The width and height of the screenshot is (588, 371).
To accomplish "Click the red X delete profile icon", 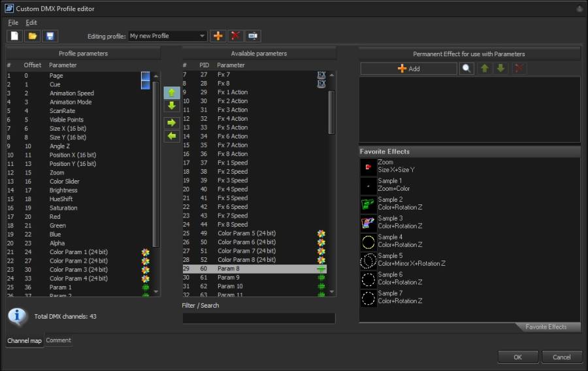I will click(235, 36).
